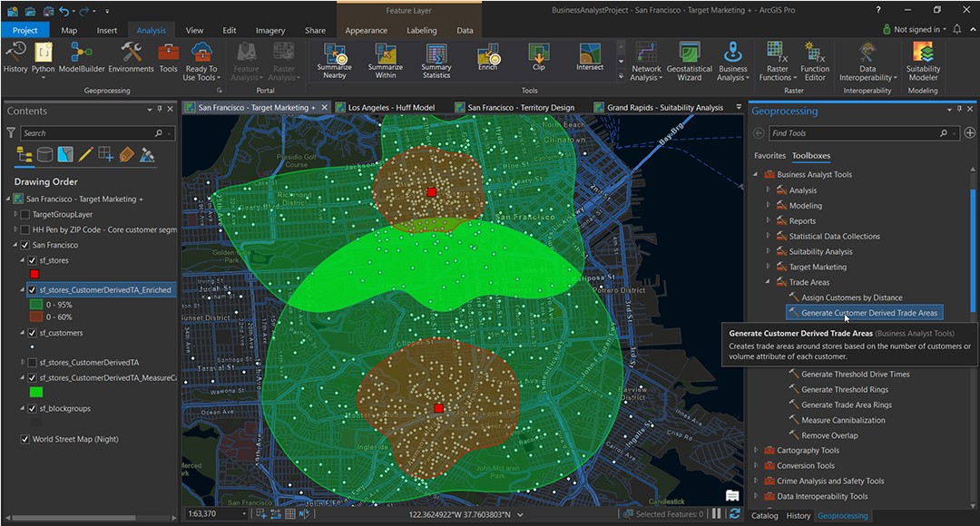
Task: Expand the Modeling toolset
Action: point(769,206)
